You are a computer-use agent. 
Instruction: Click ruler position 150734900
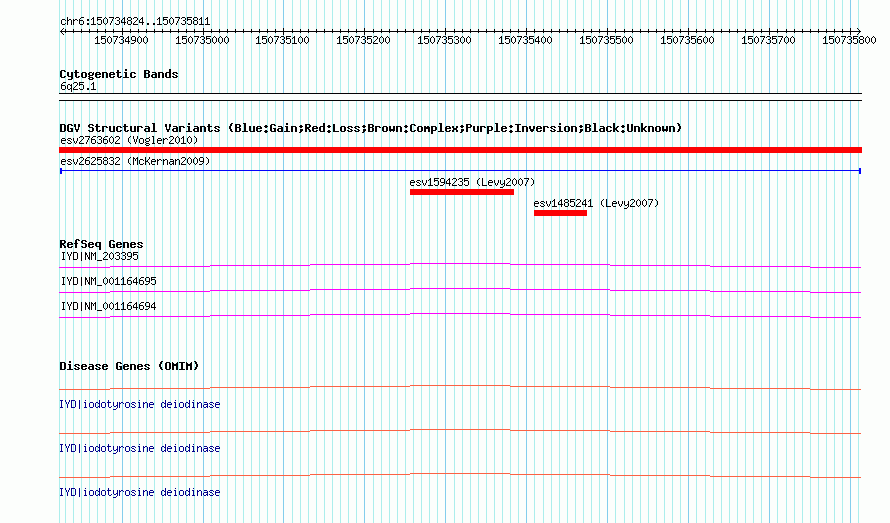click(121, 40)
